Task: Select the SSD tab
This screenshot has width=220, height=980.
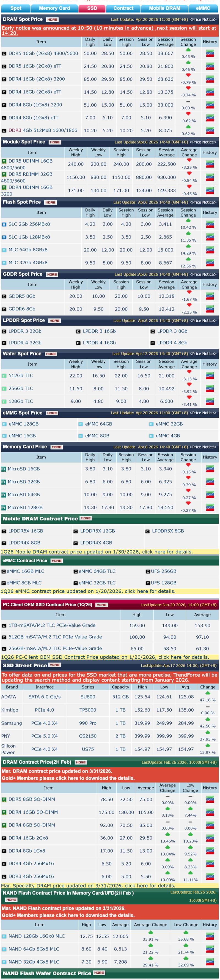Action: pos(92,8)
